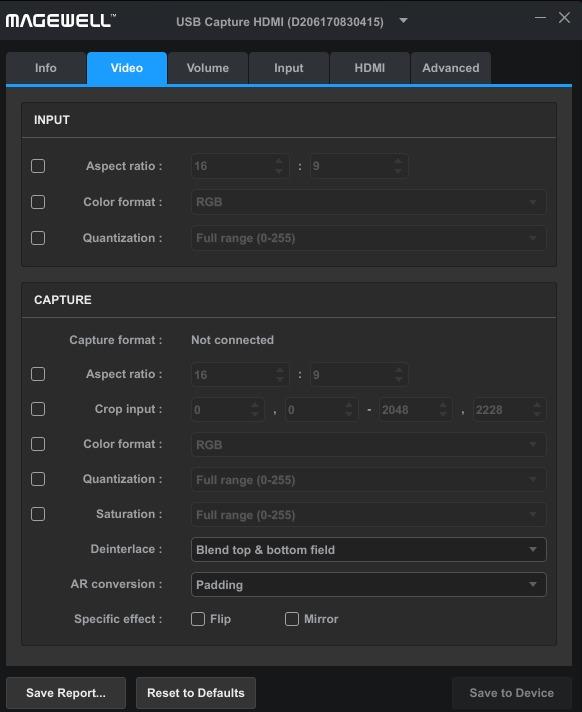Screen dimensions: 582x712
Task: Open the Capture Color format RGB dropdown
Action: coord(369,444)
